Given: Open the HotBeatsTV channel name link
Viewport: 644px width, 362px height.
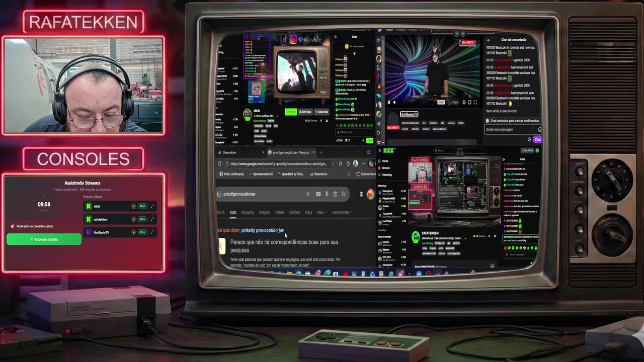Looking at the screenshot, I should point(409,115).
